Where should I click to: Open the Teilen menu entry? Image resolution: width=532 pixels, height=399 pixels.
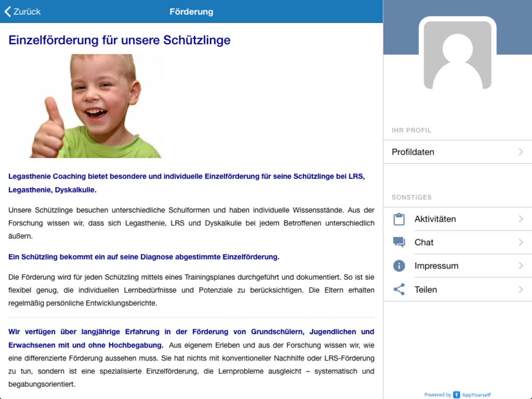(458, 289)
